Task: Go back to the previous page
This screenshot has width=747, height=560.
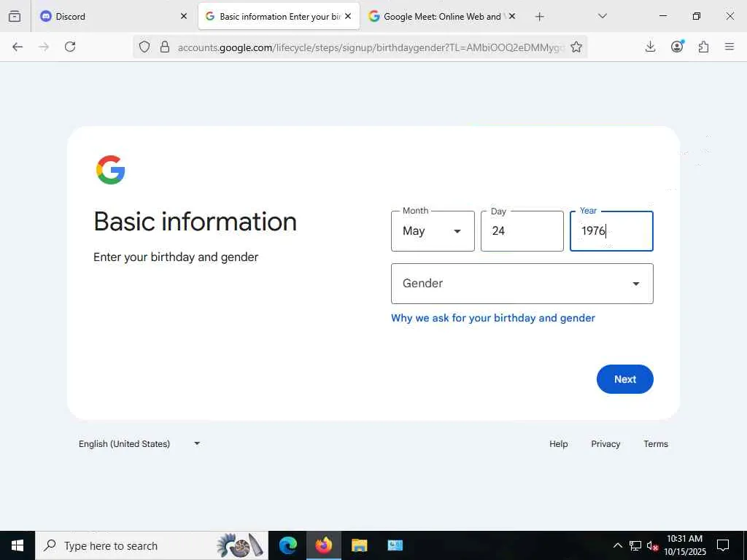Action: [x=18, y=47]
